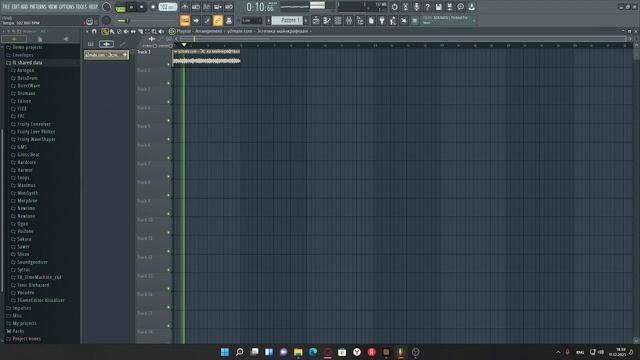The width and height of the screenshot is (640, 360).
Task: Toggle the highlighted orange typing keyboard button
Action: (x=185, y=20)
